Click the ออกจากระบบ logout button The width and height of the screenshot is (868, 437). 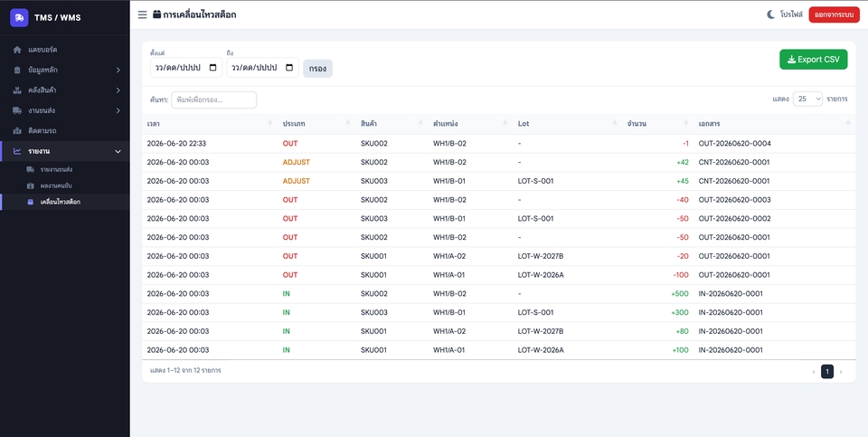(835, 15)
